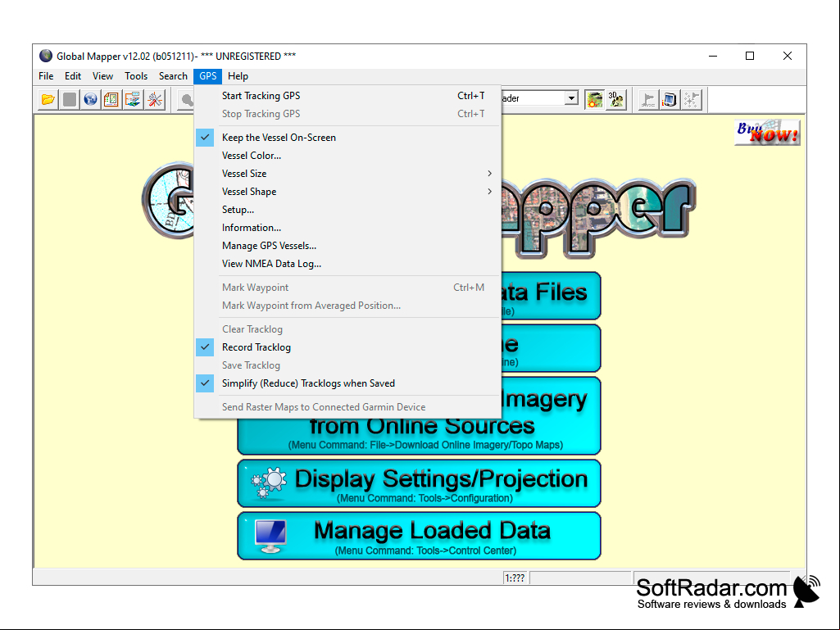Viewport: 840px width, 630px height.
Task: Click Mark Waypoint from Averaged Position...
Action: (347, 306)
